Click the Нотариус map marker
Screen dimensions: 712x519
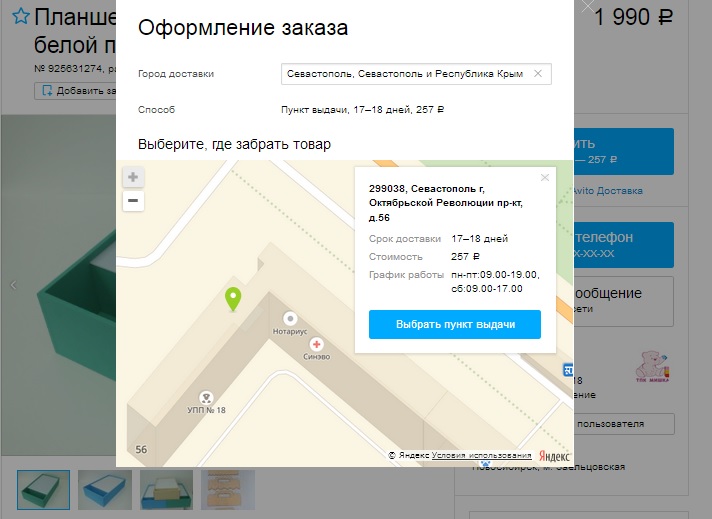pos(290,317)
